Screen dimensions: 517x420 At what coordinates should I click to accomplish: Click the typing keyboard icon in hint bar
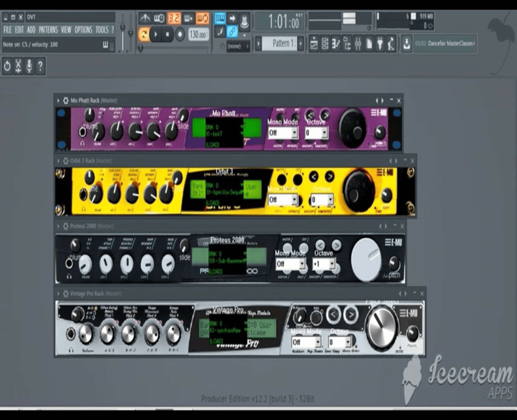(105, 44)
